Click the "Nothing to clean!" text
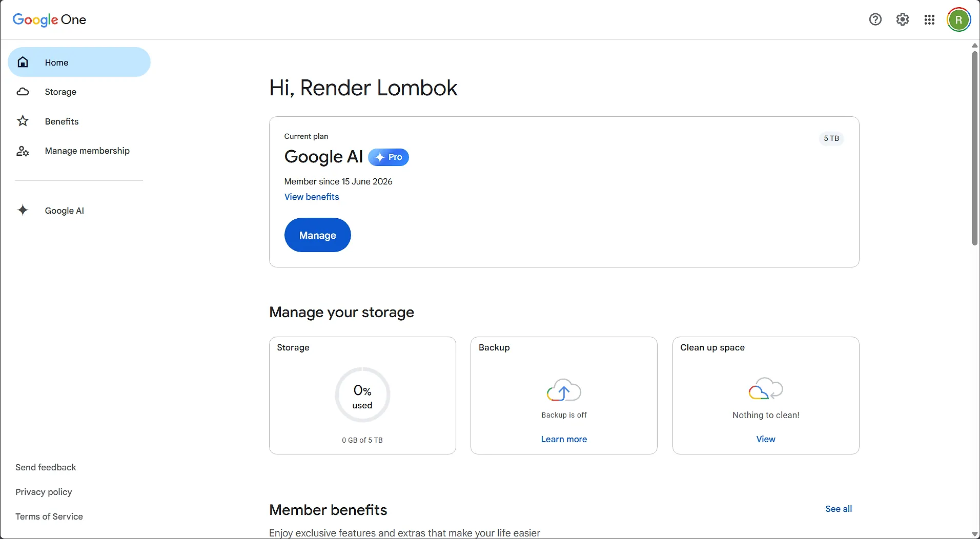The height and width of the screenshot is (539, 980). [766, 415]
